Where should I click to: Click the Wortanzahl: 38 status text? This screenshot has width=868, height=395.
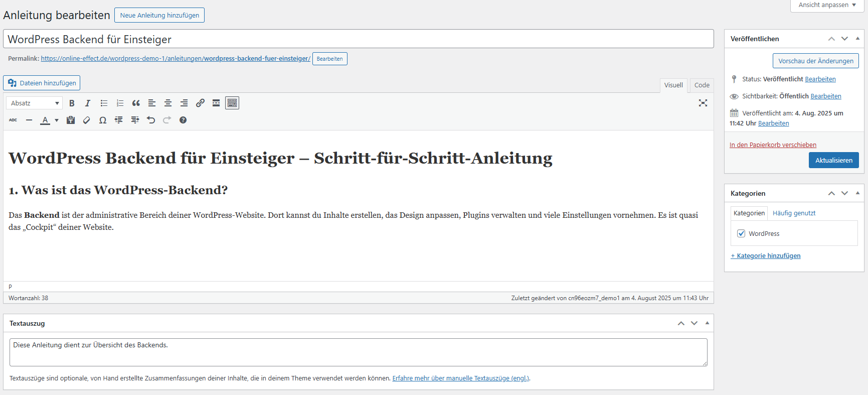29,298
